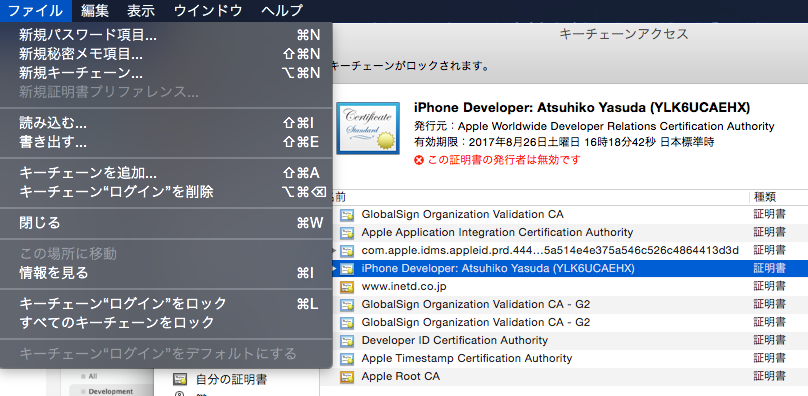
Task: Click certificate icon of GlobalSign Organization Validation CA
Action: (x=347, y=214)
